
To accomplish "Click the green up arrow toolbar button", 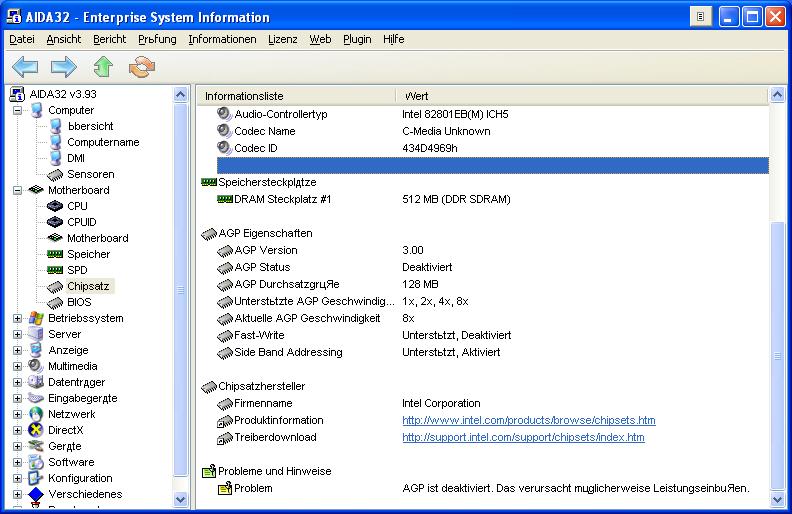I will (103, 67).
